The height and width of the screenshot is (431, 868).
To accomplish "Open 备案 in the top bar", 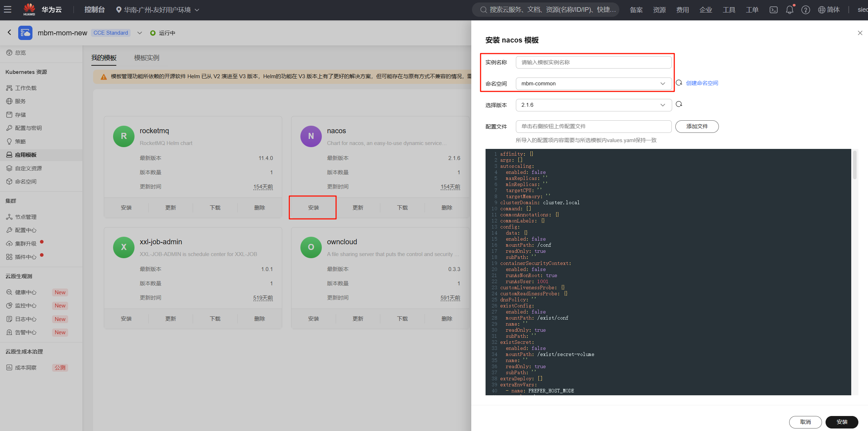I will (636, 10).
